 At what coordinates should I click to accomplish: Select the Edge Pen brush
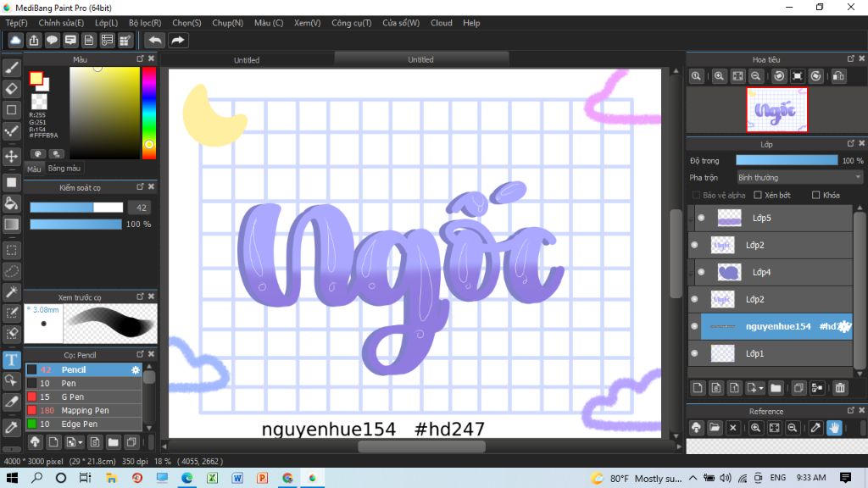(84, 424)
